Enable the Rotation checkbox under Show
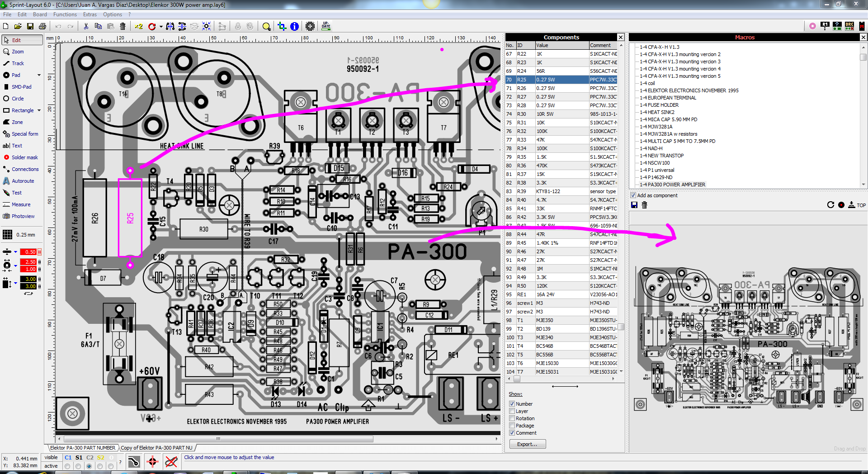 [512, 418]
